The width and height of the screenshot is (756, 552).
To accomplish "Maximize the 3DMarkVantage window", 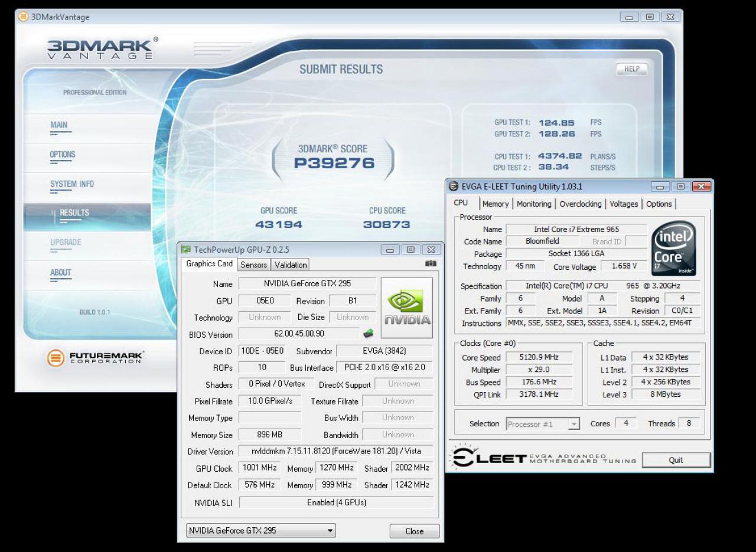I will pyautogui.click(x=649, y=17).
